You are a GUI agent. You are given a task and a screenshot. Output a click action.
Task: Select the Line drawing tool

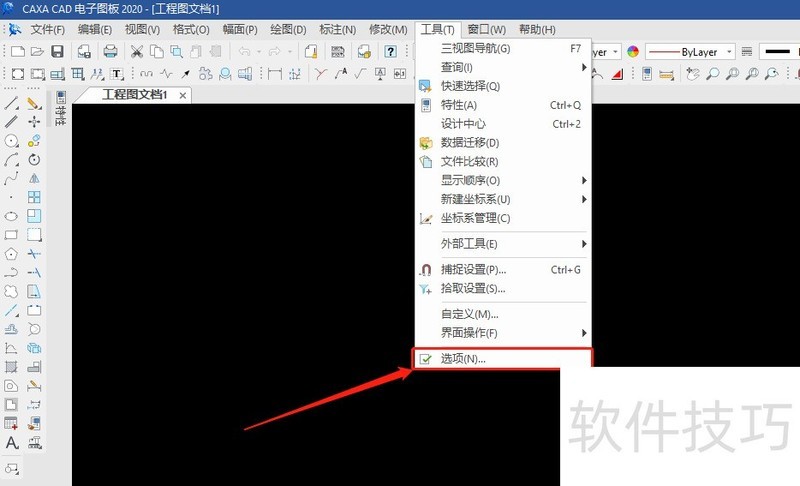click(11, 103)
